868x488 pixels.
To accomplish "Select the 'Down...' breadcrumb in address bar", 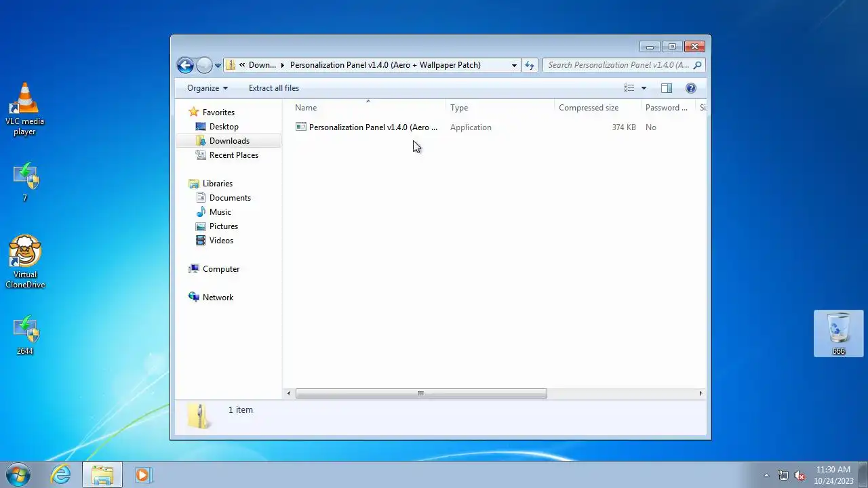I will pyautogui.click(x=262, y=65).
